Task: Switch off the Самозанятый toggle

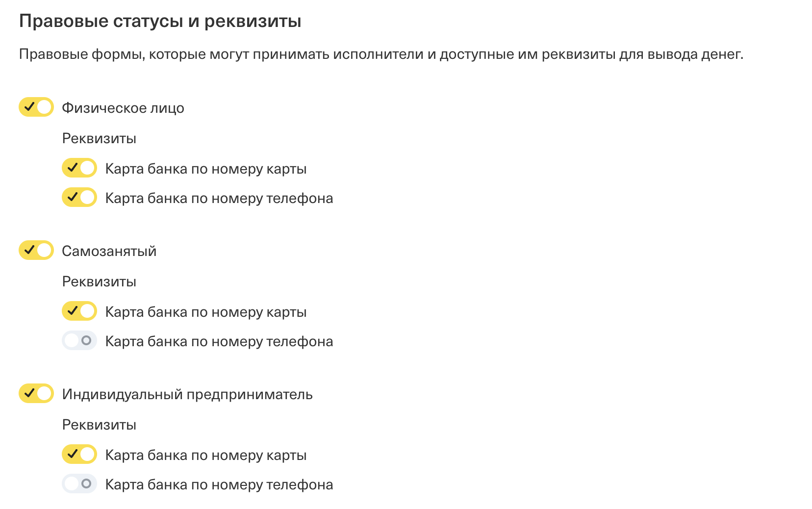Action: (x=36, y=250)
